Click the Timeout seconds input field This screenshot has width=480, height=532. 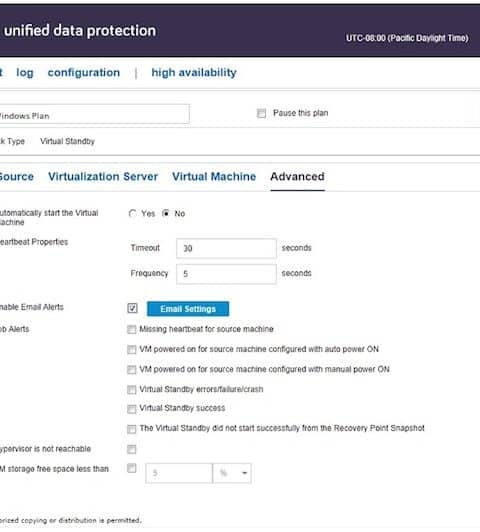(226, 248)
